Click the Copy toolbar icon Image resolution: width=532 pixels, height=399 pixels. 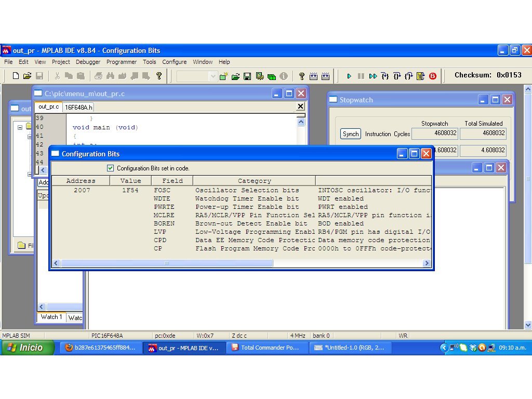tap(69, 76)
